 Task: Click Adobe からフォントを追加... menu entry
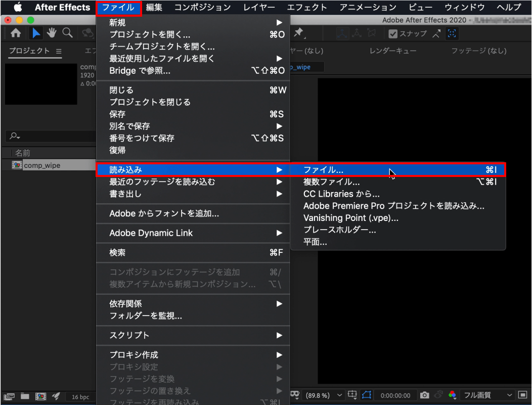pyautogui.click(x=164, y=214)
